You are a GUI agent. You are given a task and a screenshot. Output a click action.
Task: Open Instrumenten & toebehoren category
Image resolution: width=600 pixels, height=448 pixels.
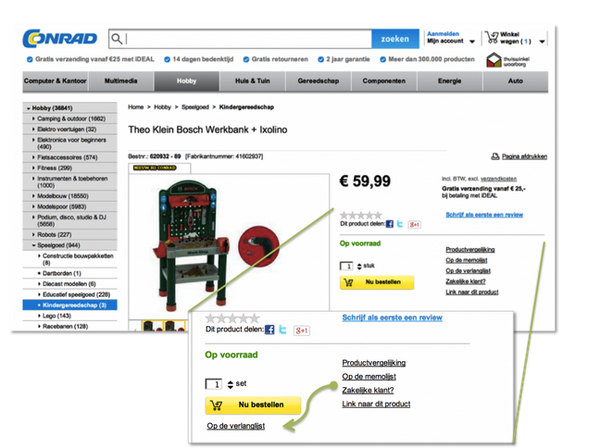(x=72, y=182)
